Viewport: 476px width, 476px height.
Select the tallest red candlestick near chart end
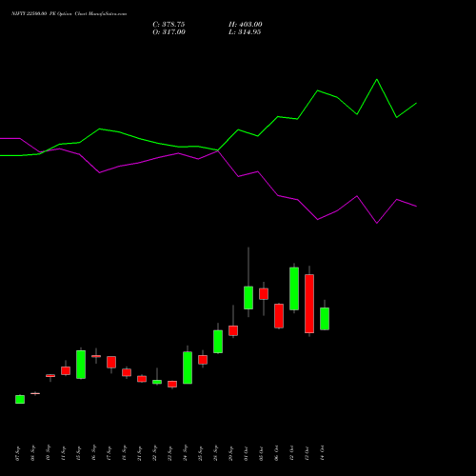[309, 304]
